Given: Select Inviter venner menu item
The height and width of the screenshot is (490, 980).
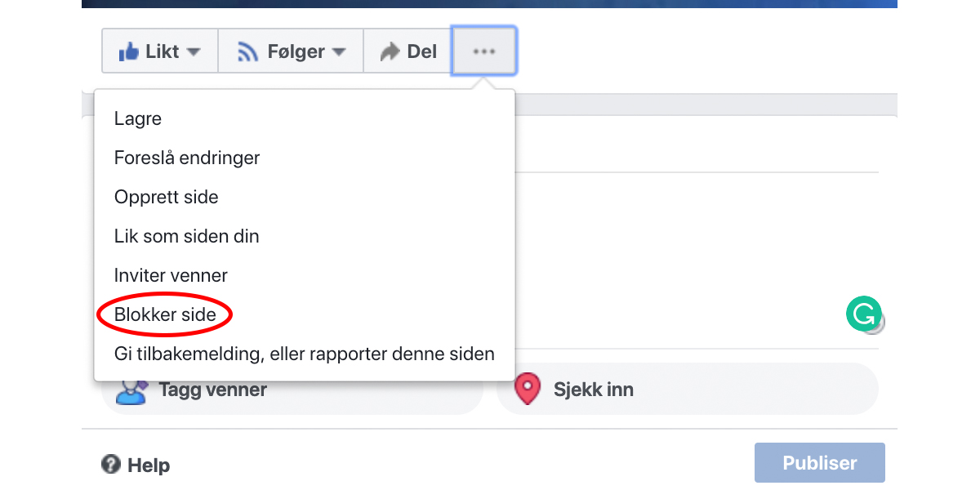Looking at the screenshot, I should [x=171, y=275].
